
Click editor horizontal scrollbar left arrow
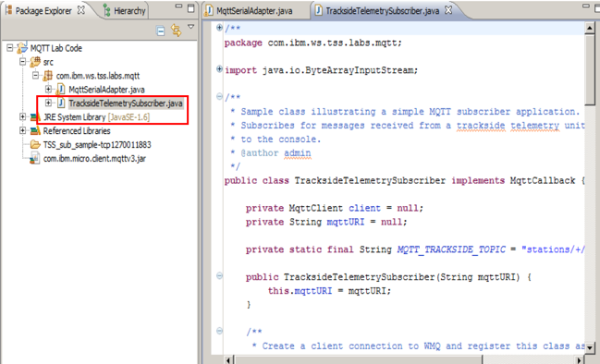[228, 359]
